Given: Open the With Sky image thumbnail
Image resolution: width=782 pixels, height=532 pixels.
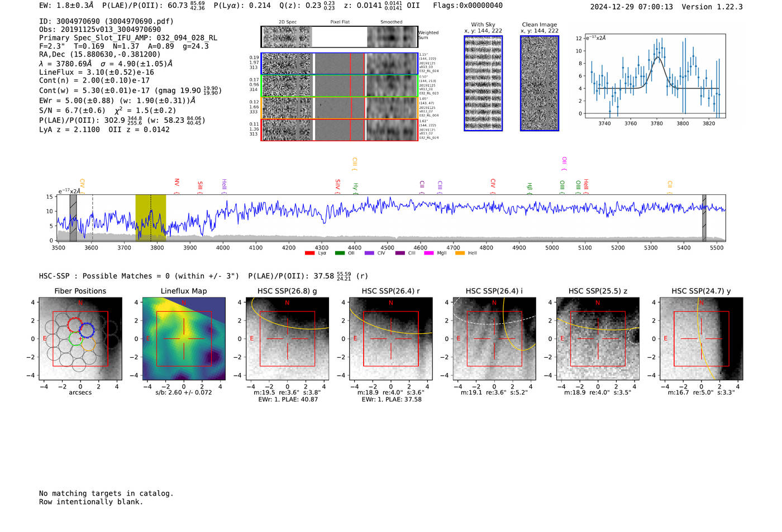Looking at the screenshot, I should point(483,83).
